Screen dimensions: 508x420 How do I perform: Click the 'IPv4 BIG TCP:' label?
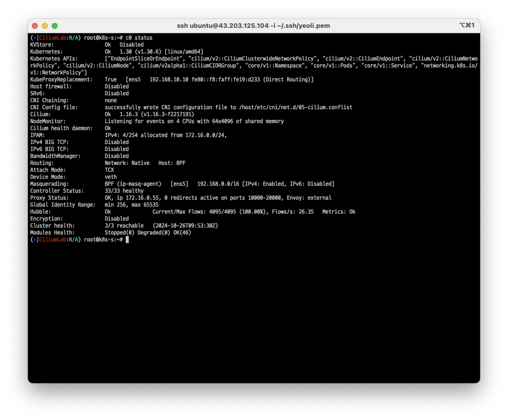pyautogui.click(x=49, y=142)
